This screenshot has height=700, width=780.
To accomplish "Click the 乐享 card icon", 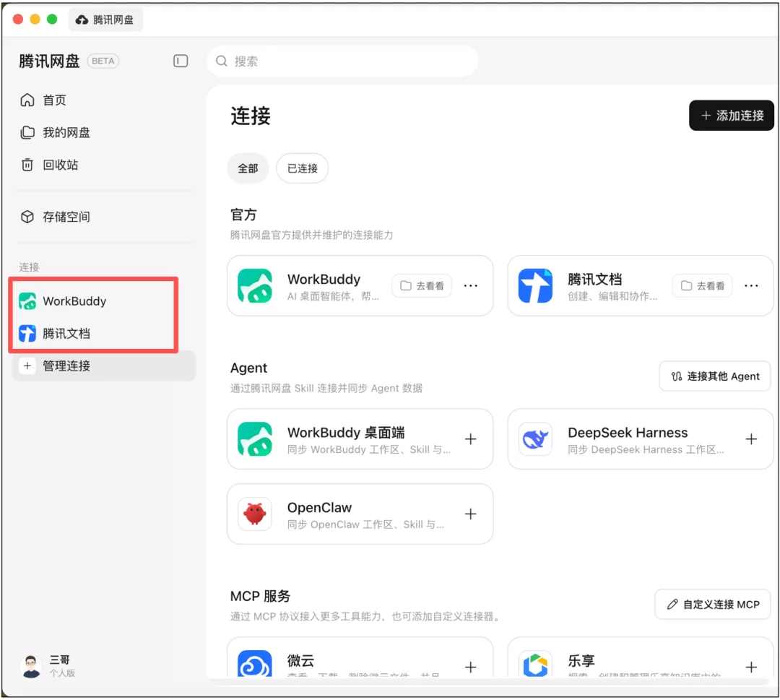I will tap(535, 663).
